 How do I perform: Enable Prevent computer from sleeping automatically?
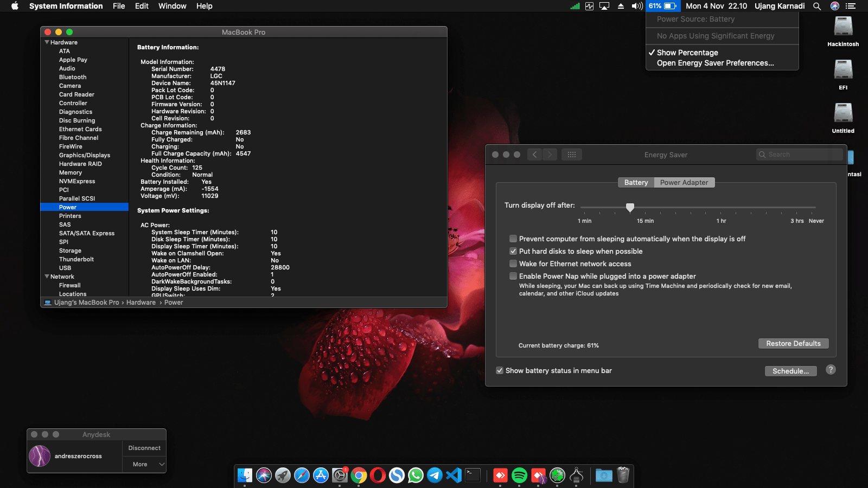(x=513, y=239)
